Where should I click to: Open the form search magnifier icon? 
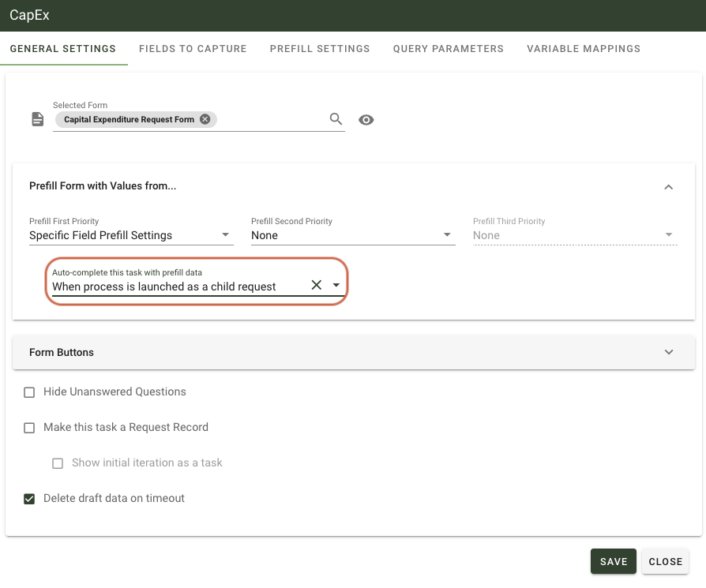tap(336, 118)
